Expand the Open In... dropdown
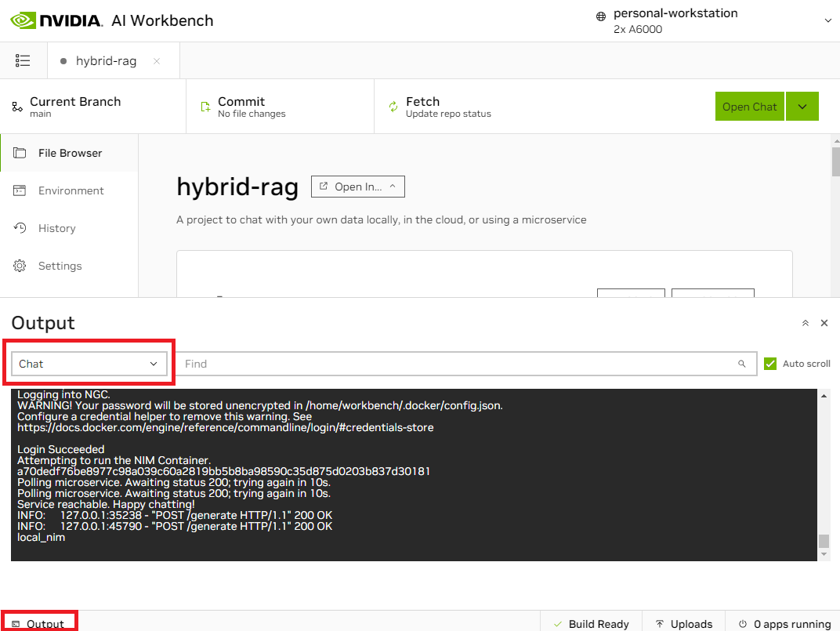Screen dimensions: 840x631 [x=358, y=187]
